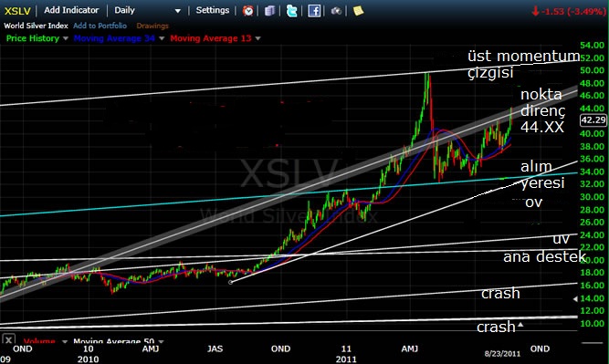609x364 pixels.
Task: Click the 2010 year axis label
Action: [89, 359]
